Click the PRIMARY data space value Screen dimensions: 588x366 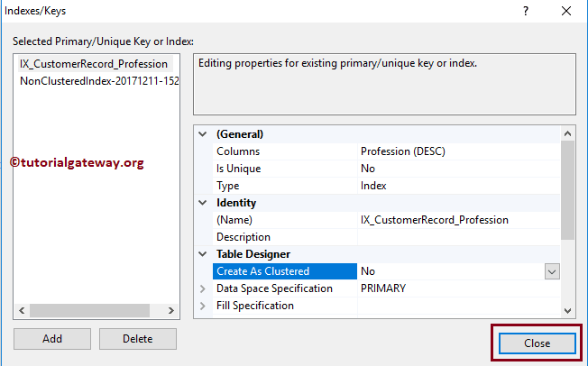(383, 288)
